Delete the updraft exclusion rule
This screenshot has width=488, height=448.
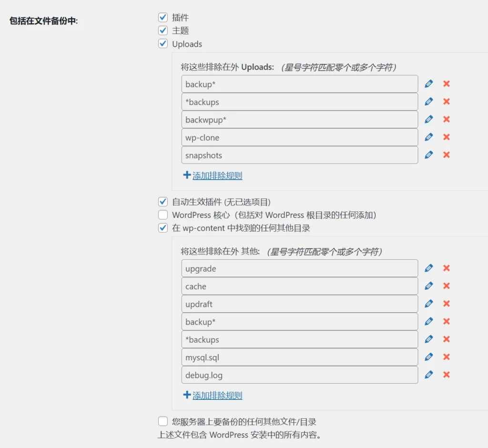click(x=446, y=303)
